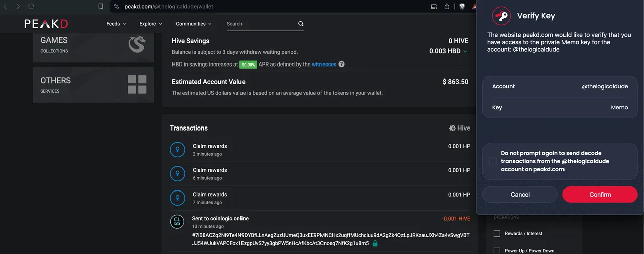Click the OPERATIONS filter heading
Image resolution: width=644 pixels, height=254 pixels.
pos(506,217)
